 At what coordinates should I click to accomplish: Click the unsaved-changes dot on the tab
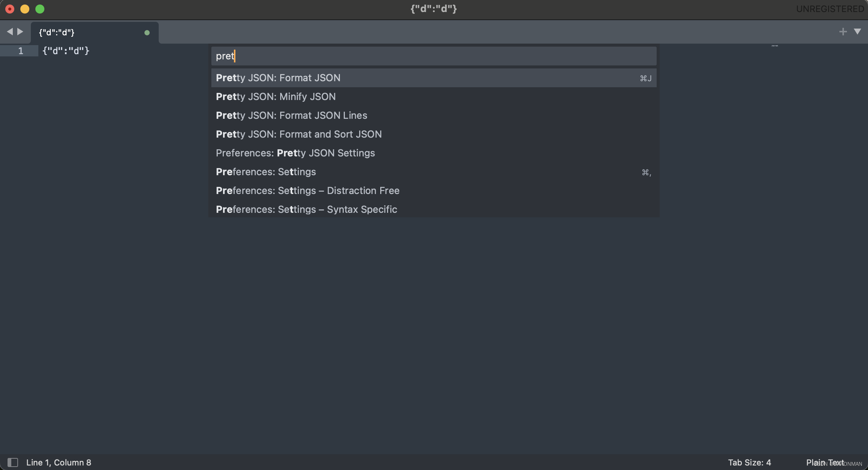point(147,33)
